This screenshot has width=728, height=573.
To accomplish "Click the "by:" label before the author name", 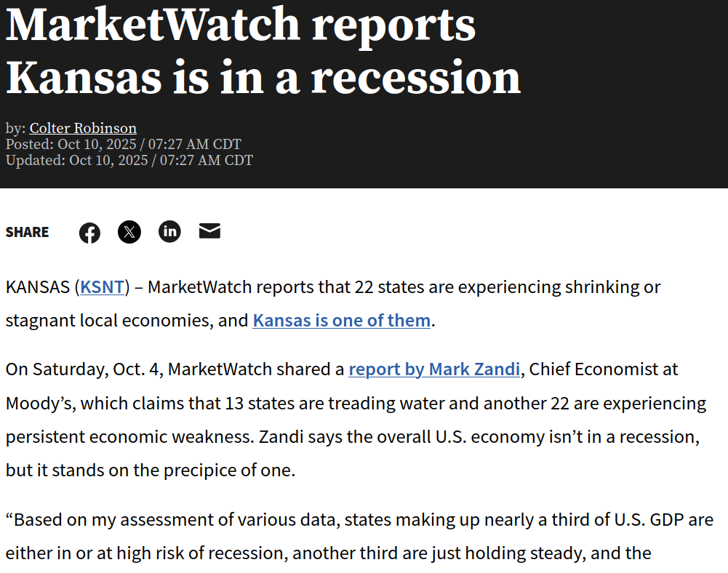I will 15,128.
